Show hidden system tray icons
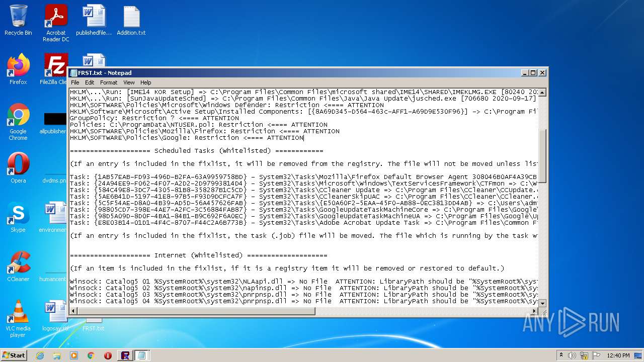Image resolution: width=644 pixels, height=362 pixels. tap(561, 355)
